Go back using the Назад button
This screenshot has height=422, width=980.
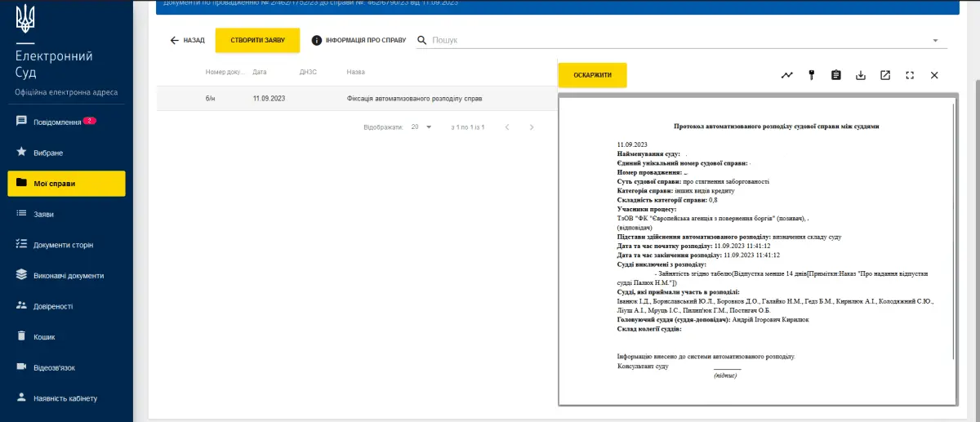click(x=187, y=40)
